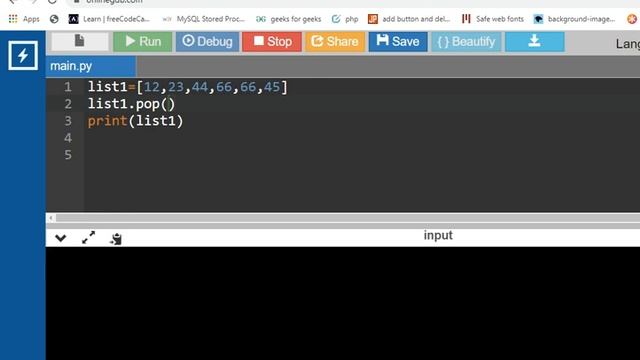The width and height of the screenshot is (640, 360).
Task: Open MySQL Stored Proc bookmark
Action: (x=203, y=19)
